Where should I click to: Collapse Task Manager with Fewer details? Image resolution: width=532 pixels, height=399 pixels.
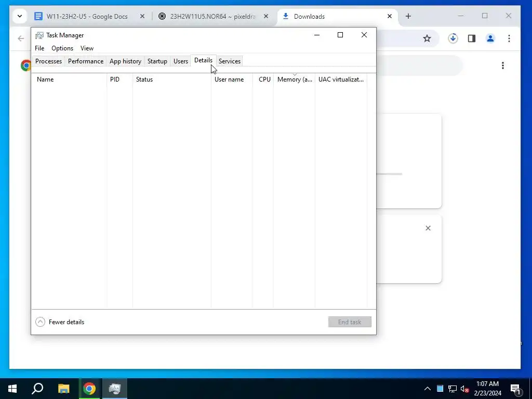60,322
